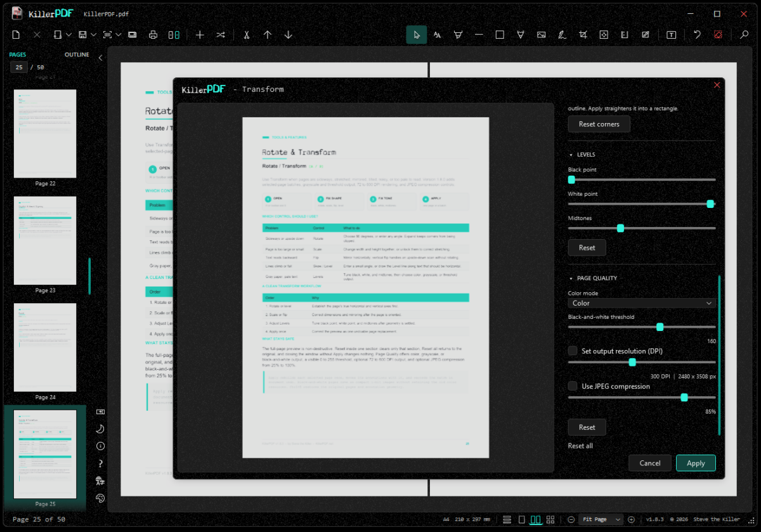This screenshot has width=761, height=532.
Task: Click the move page down arrow icon
Action: click(x=289, y=35)
